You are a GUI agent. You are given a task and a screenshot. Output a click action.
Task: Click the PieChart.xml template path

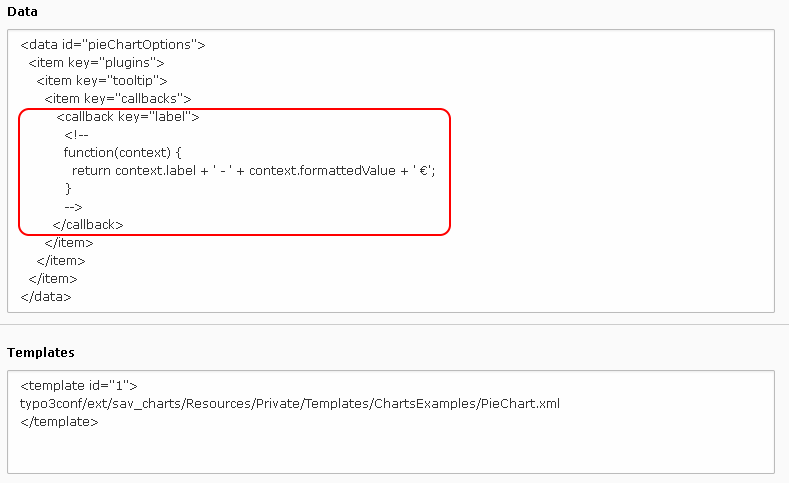[290, 404]
